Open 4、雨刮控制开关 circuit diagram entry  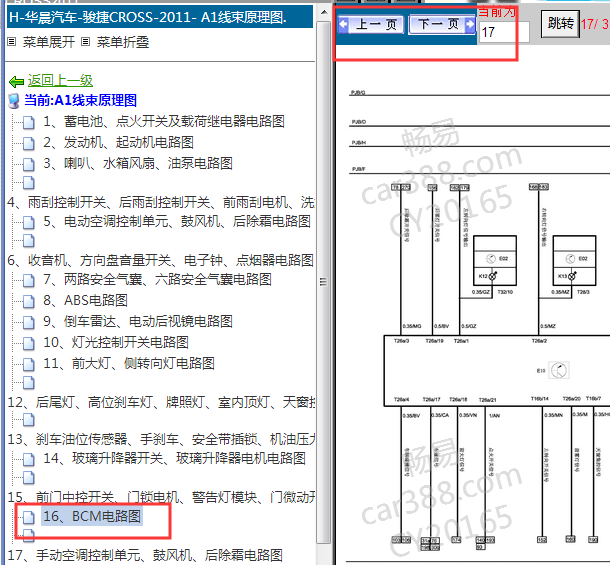pos(161,202)
